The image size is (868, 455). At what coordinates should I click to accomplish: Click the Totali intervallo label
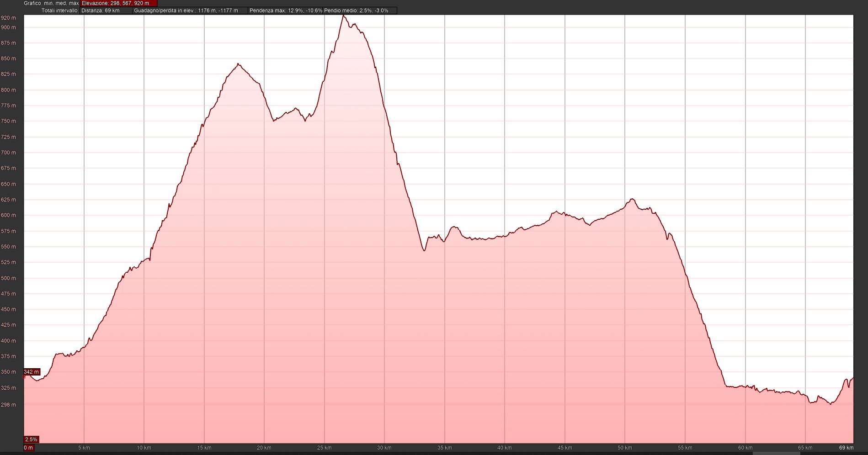[x=60, y=11]
